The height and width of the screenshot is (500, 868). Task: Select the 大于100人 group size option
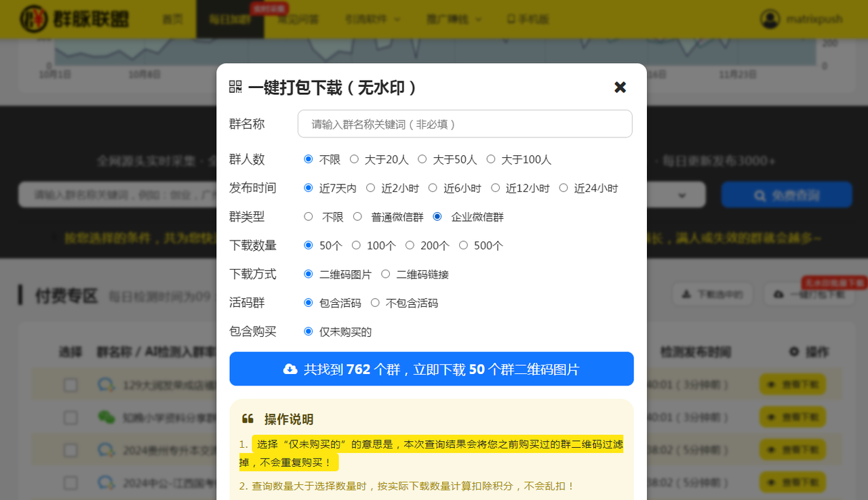pyautogui.click(x=491, y=159)
